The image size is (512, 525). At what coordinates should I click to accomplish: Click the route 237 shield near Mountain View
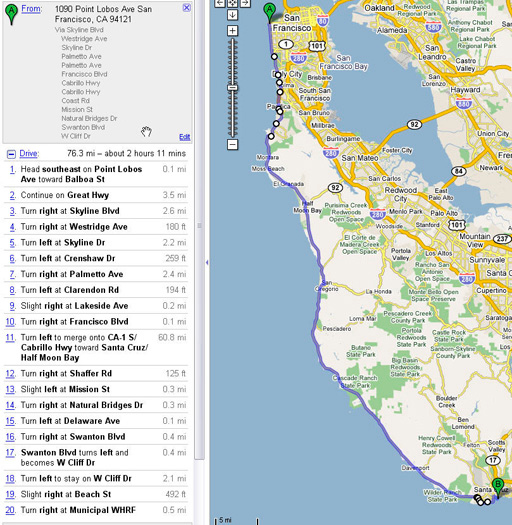(x=502, y=239)
